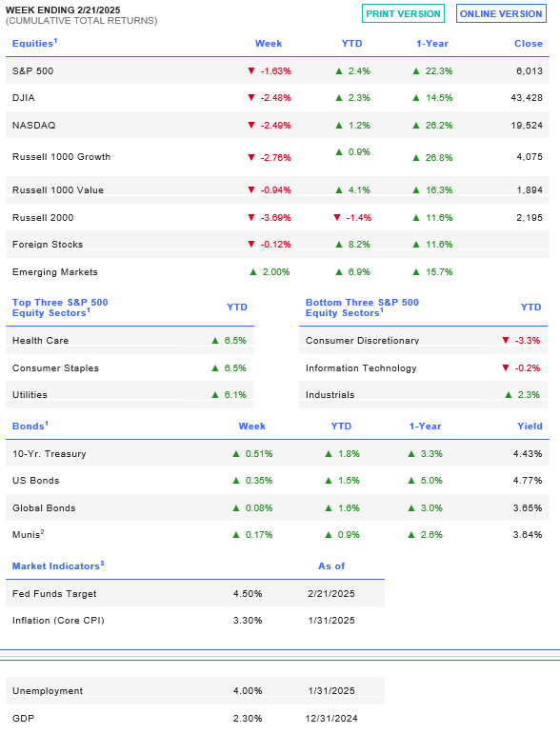
Task: Click the green up arrow beside Consumer Staples 6.5%
Action: 215,367
